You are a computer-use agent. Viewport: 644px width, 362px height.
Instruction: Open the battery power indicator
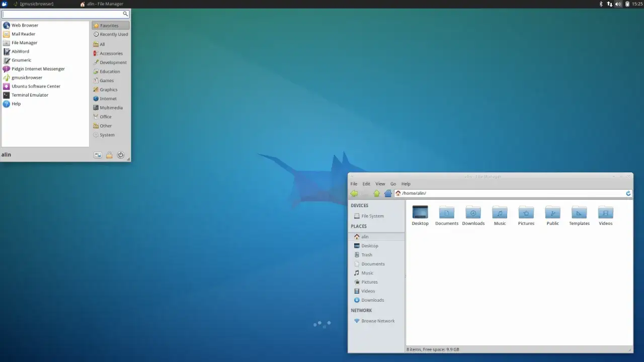click(x=627, y=4)
